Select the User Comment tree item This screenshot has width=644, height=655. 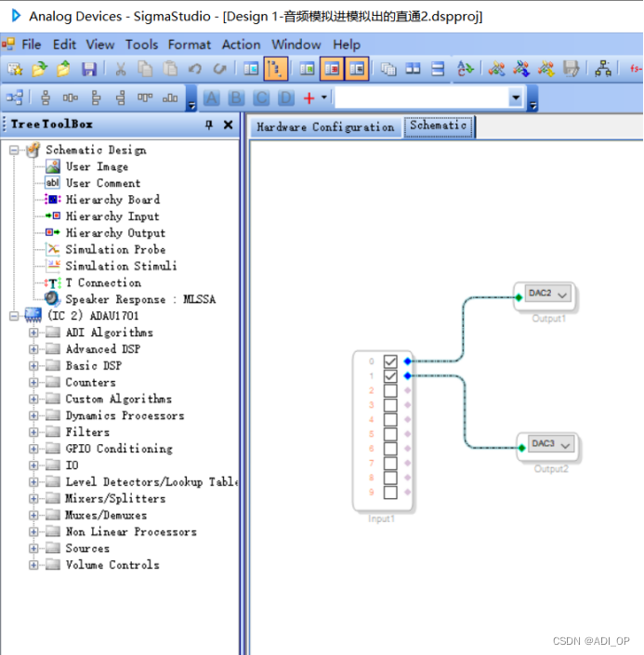tap(103, 183)
